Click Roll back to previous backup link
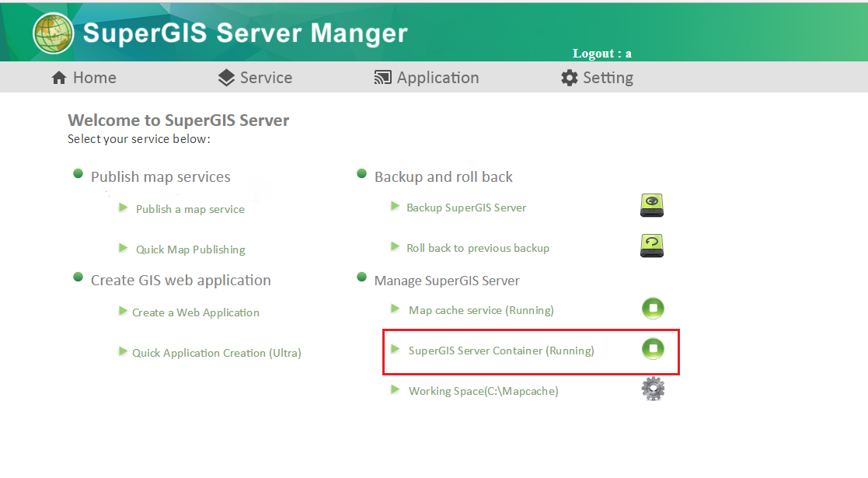This screenshot has height=478, width=868. click(x=478, y=248)
